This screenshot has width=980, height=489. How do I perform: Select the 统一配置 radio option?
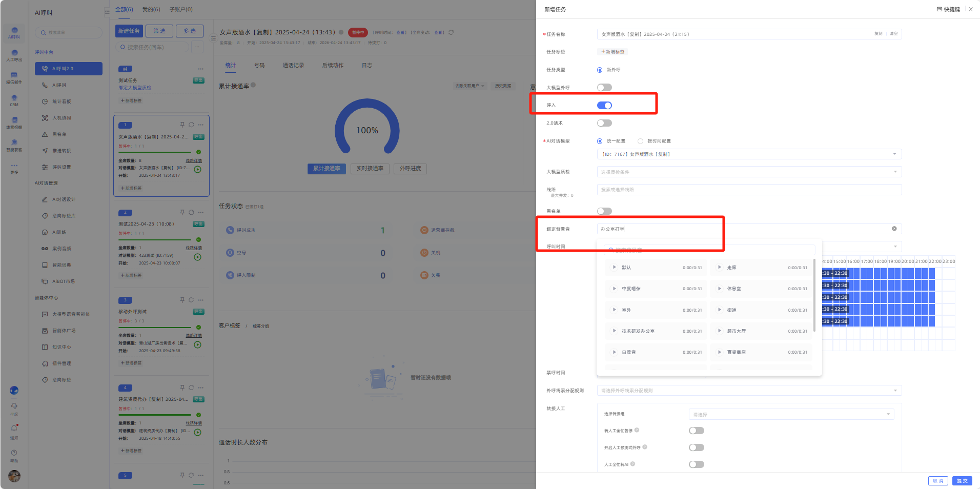coord(600,141)
